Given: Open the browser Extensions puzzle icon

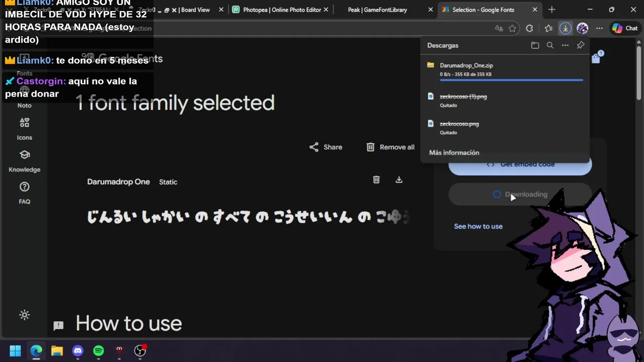Looking at the screenshot, I should click(x=529, y=28).
